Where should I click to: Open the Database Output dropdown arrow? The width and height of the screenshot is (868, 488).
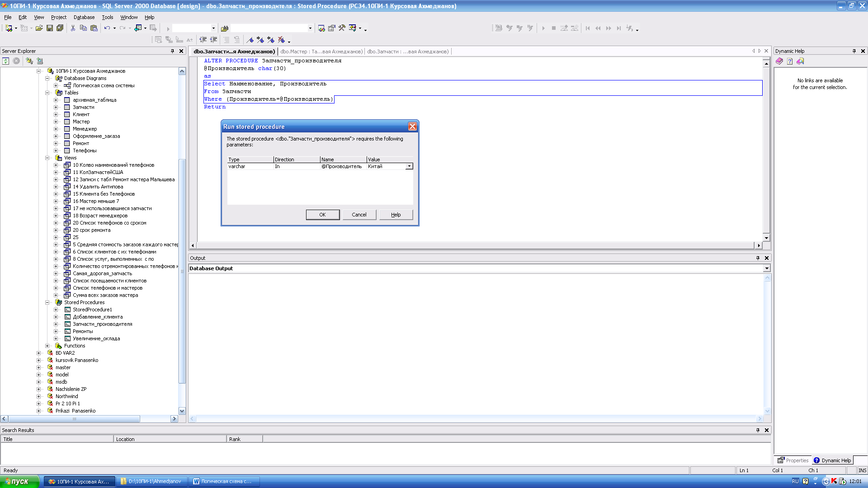pyautogui.click(x=767, y=268)
